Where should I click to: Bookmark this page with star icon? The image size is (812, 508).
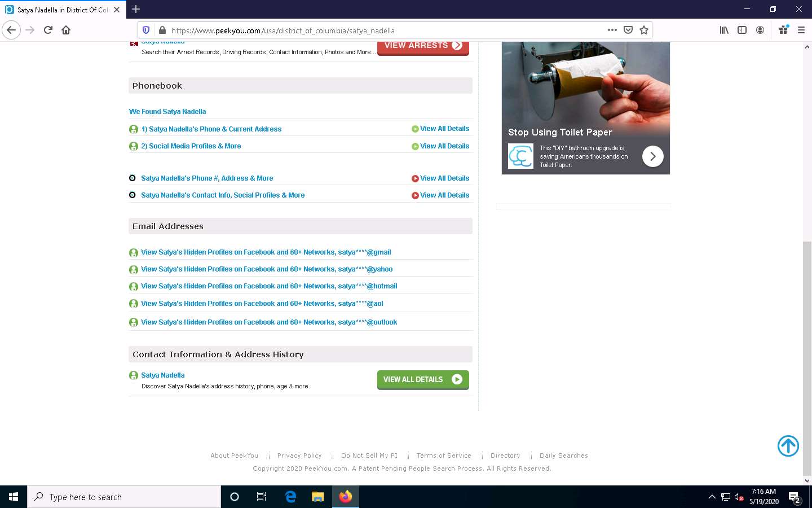[644, 30]
